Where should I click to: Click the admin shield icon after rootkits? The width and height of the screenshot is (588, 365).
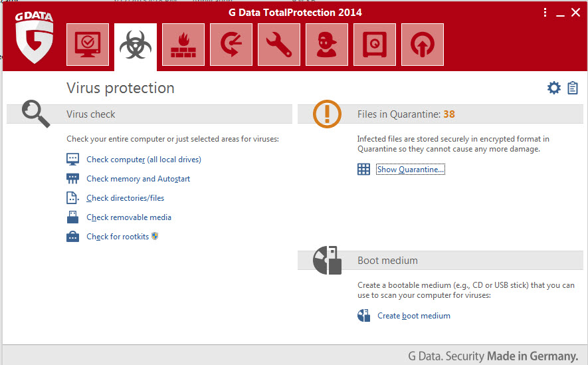(x=155, y=236)
